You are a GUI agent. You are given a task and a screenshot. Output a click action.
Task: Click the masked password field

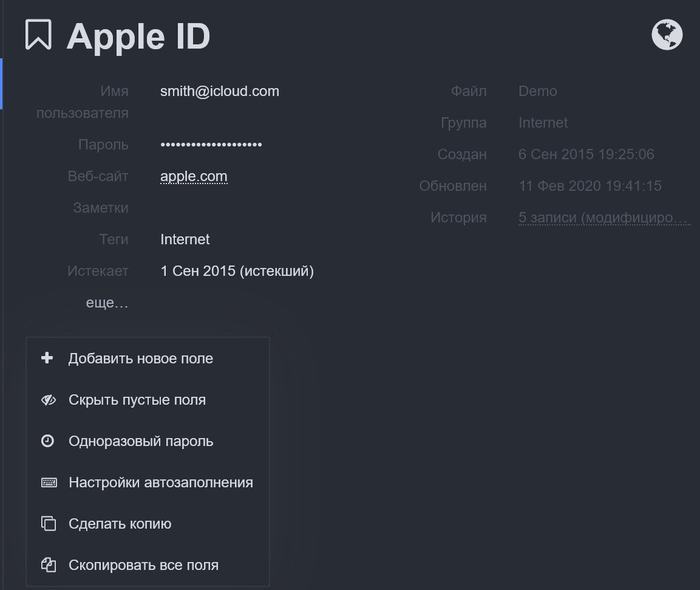coord(211,145)
